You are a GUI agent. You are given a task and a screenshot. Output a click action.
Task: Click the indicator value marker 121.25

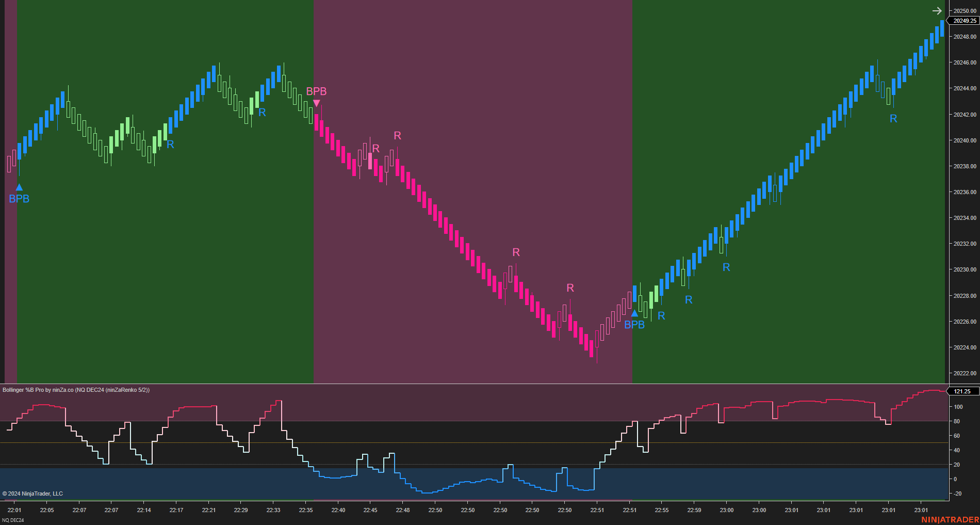962,391
